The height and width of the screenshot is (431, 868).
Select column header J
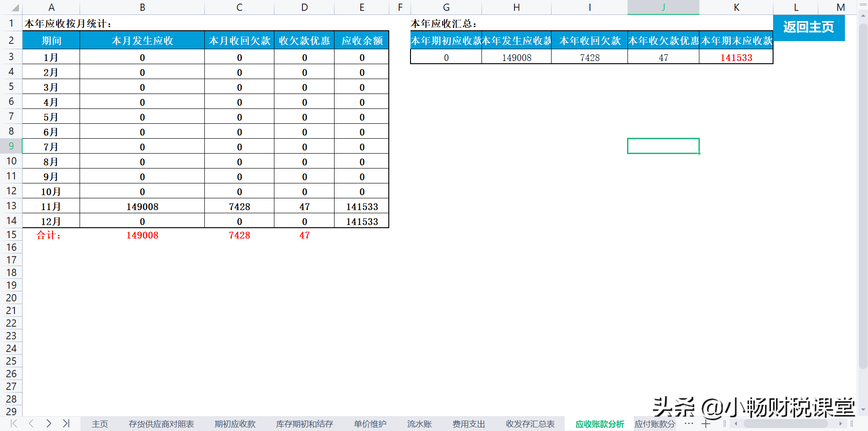click(x=663, y=7)
